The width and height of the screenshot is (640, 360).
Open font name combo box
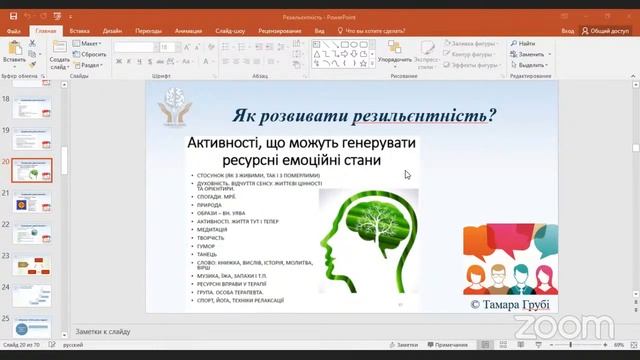[x=136, y=47]
